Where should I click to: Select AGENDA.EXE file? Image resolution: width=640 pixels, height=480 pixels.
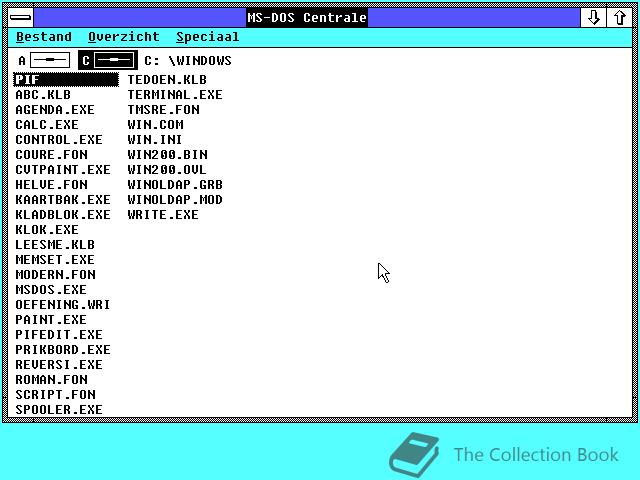(x=55, y=110)
